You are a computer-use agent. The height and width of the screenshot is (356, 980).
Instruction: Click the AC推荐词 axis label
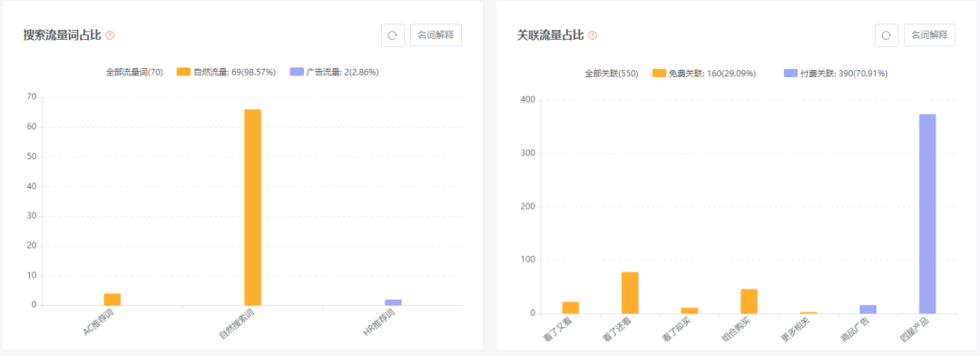pyautogui.click(x=99, y=322)
